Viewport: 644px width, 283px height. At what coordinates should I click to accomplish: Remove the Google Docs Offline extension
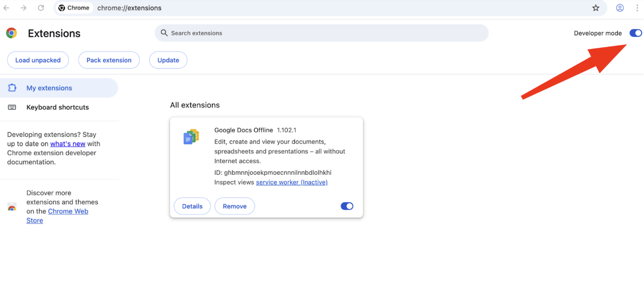pos(235,206)
